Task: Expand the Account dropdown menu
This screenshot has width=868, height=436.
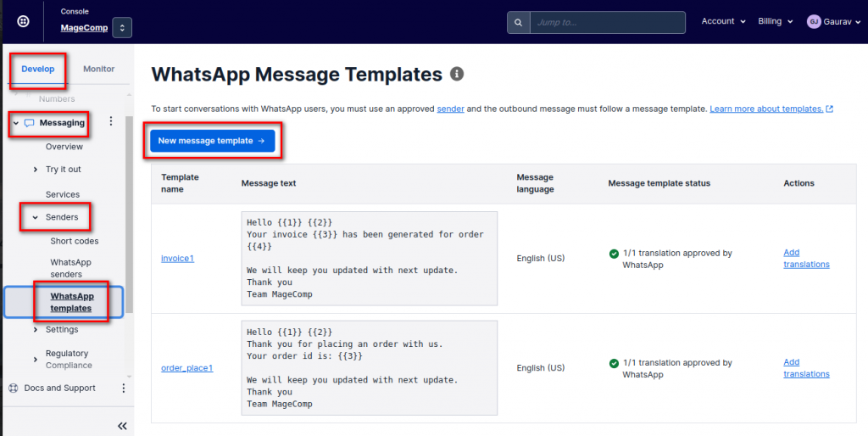Action: (x=723, y=22)
